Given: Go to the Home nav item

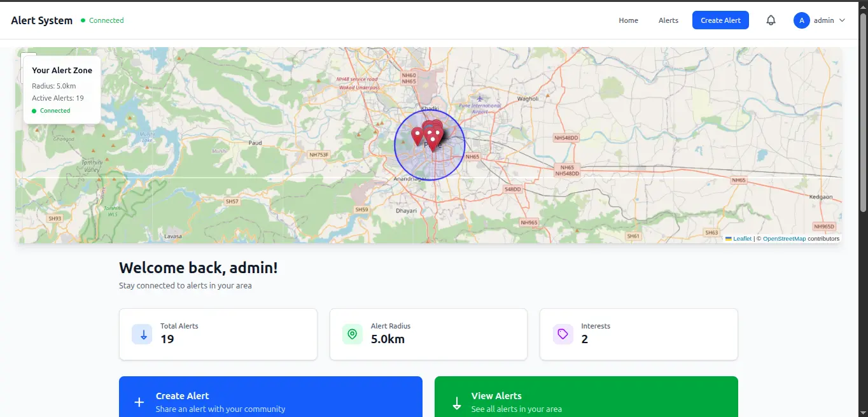Looking at the screenshot, I should coord(628,20).
